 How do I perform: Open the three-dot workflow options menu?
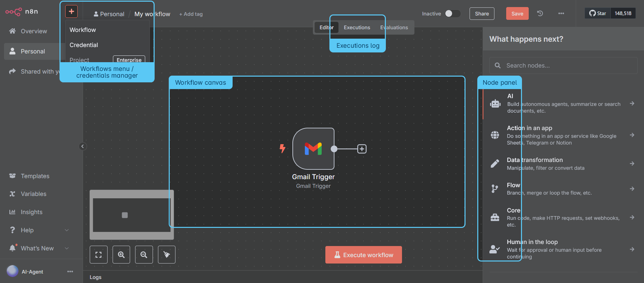561,13
